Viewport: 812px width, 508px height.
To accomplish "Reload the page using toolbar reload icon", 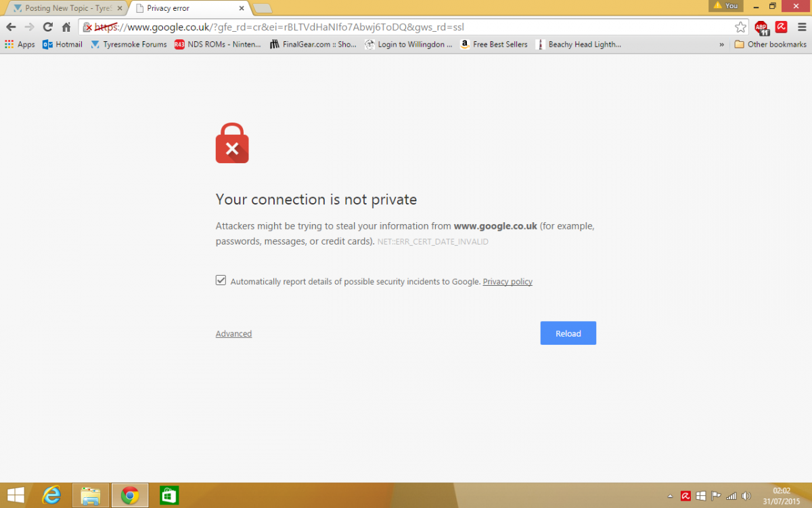I will (47, 27).
